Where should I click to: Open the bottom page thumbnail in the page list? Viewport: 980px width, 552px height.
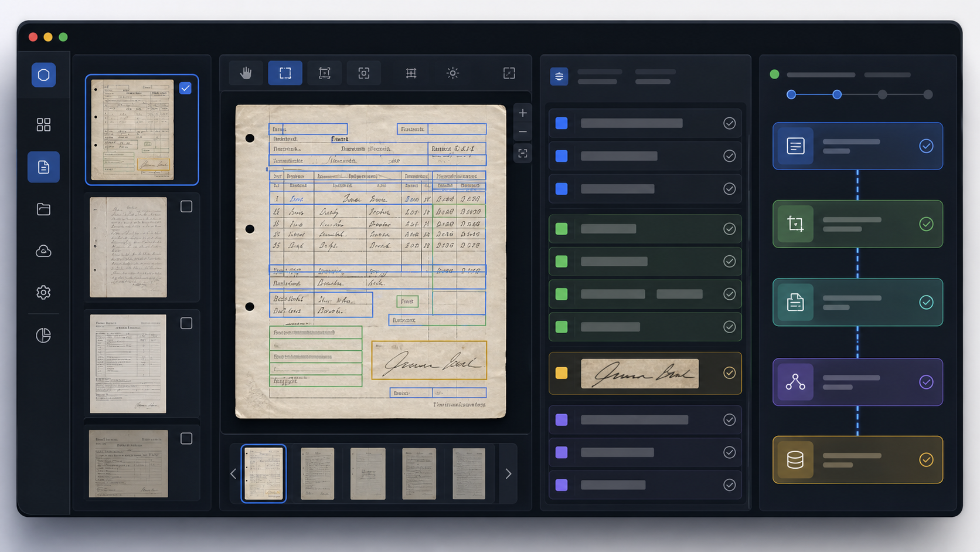click(128, 463)
